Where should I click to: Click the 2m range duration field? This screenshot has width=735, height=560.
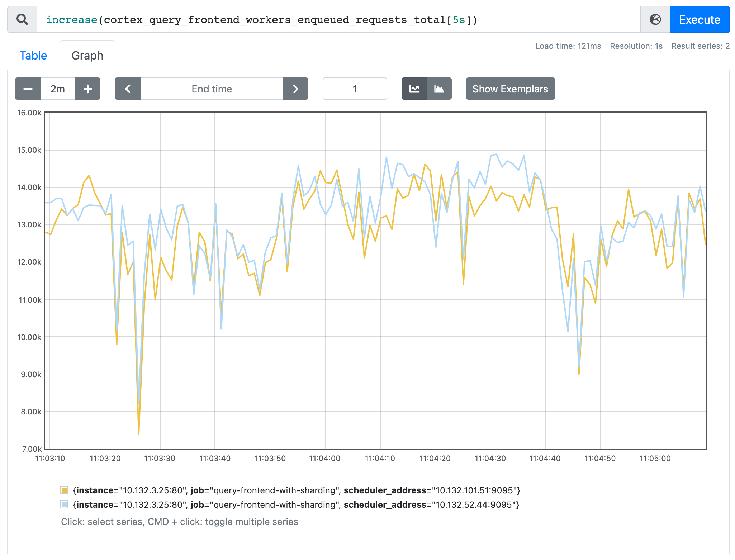tap(57, 89)
